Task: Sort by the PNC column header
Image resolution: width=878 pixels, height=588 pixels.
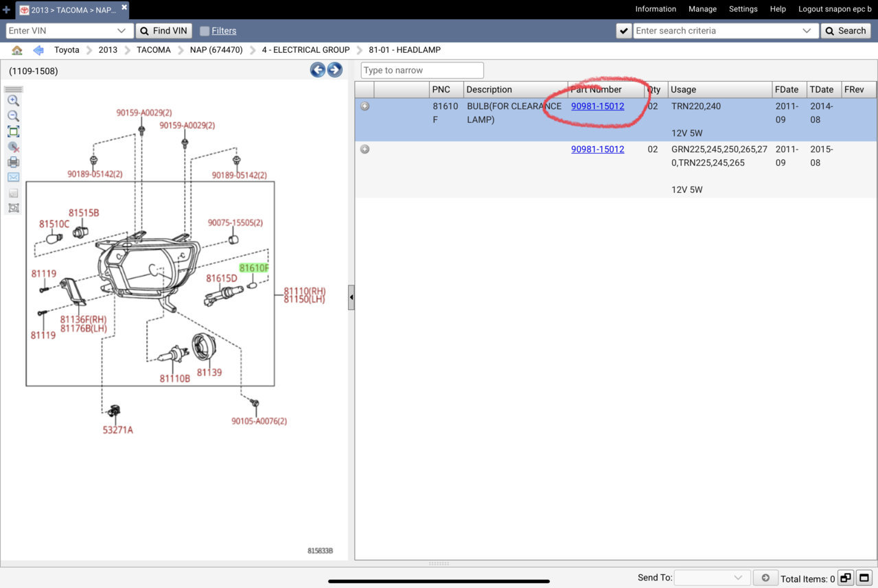Action: (446, 90)
